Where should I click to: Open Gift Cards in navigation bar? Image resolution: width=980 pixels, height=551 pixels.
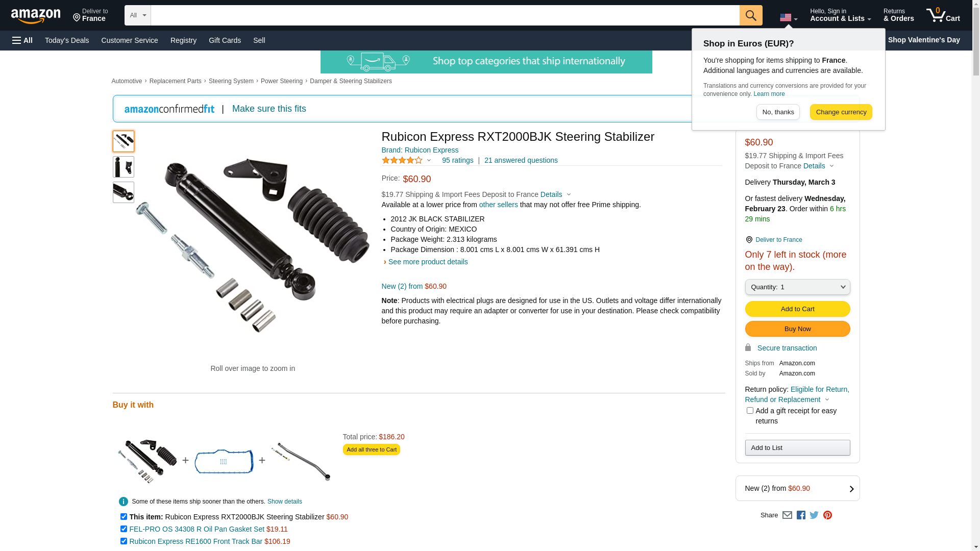click(x=225, y=40)
